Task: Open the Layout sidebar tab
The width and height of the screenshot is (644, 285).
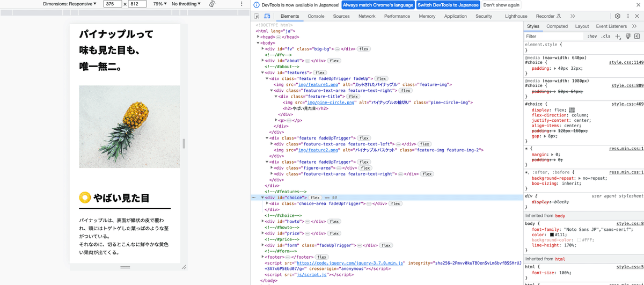Action: [x=582, y=26]
